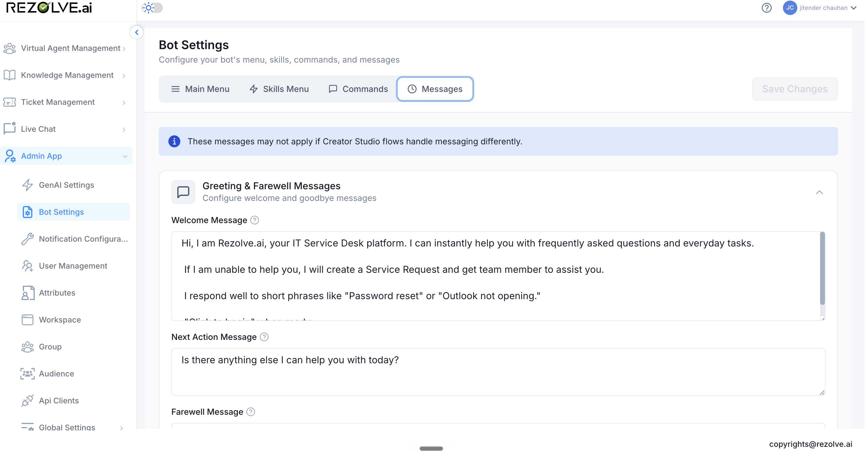Screen dimensions: 868x451
Task: Expand Virtual Agent Management chevron
Action: coord(124,49)
